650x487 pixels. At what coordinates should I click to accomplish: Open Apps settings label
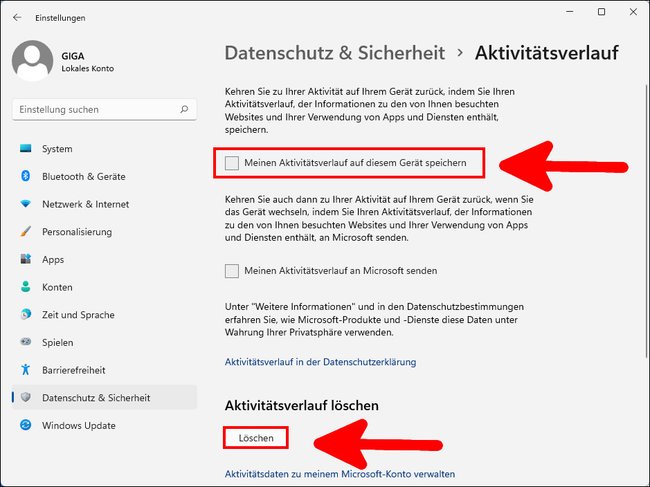pos(53,259)
